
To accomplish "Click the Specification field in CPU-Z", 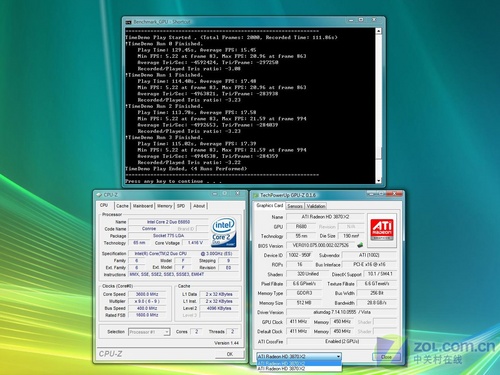I will (184, 254).
